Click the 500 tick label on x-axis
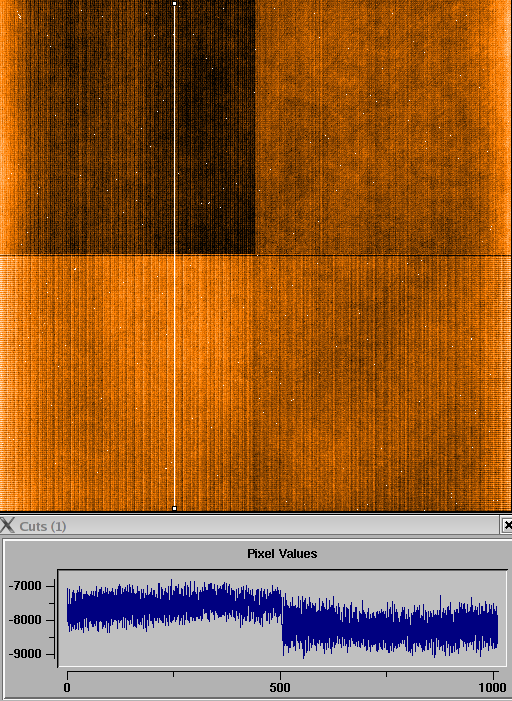 [280, 687]
